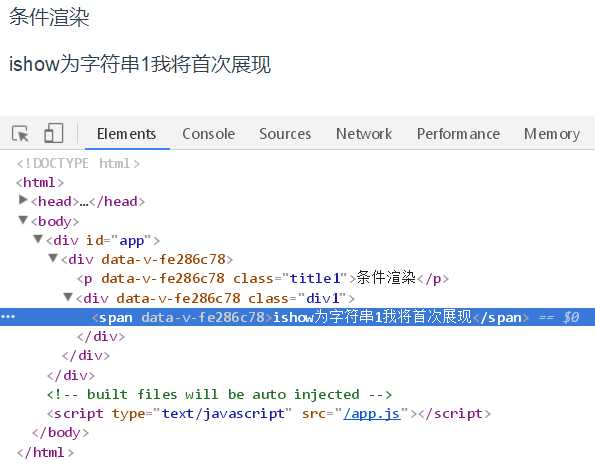595x467 pixels.
Task: Select the script type="text/javascript" row
Action: [269, 414]
